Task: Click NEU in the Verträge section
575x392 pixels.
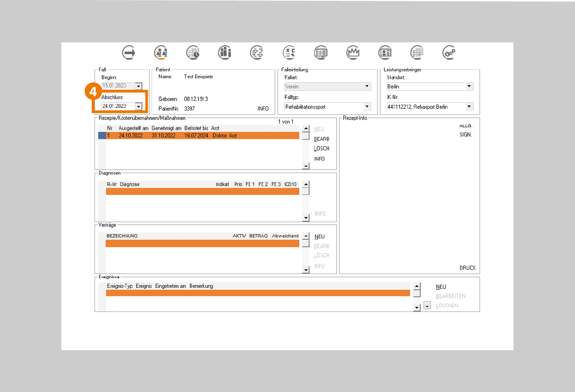Action: click(x=319, y=236)
